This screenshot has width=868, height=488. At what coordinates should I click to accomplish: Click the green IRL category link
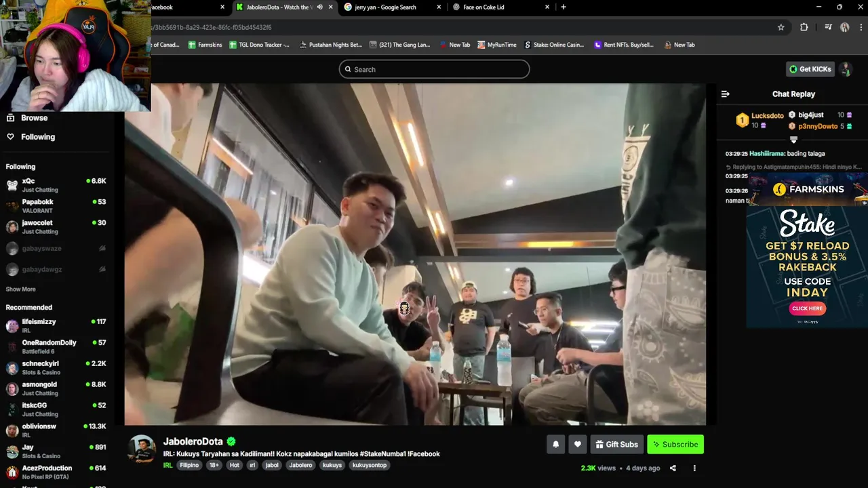coord(167,466)
